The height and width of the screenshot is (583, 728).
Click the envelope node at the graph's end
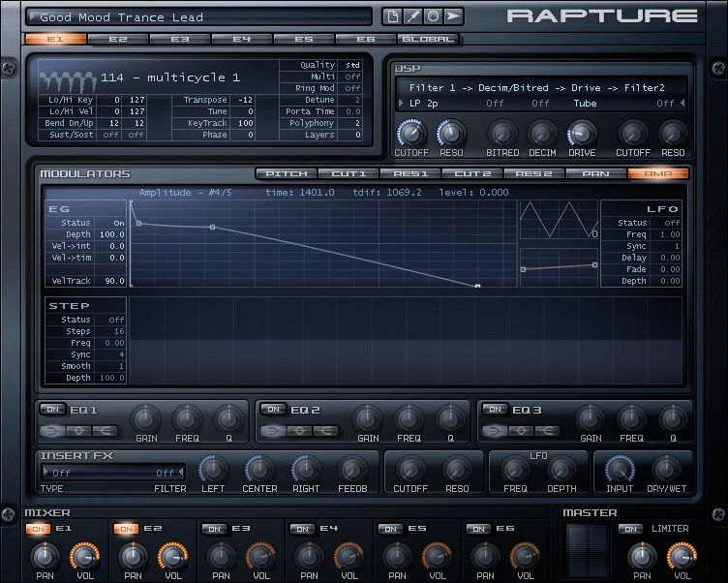point(477,286)
